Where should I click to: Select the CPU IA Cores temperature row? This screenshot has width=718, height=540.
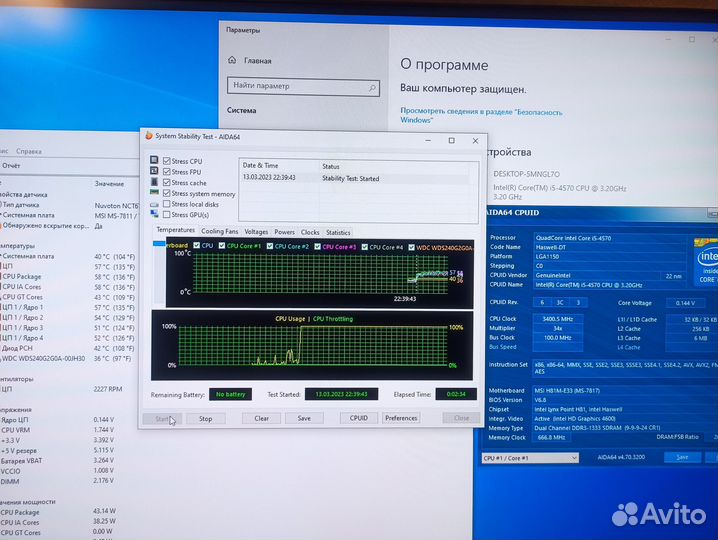[69, 287]
